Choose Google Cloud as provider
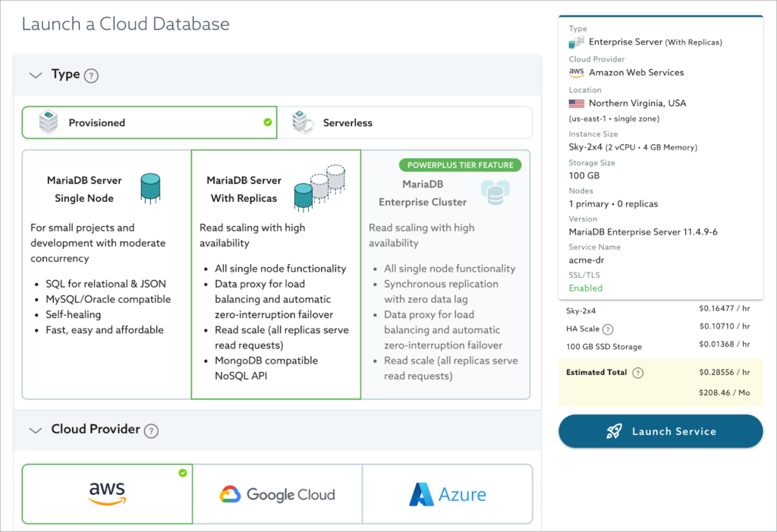 point(277,495)
